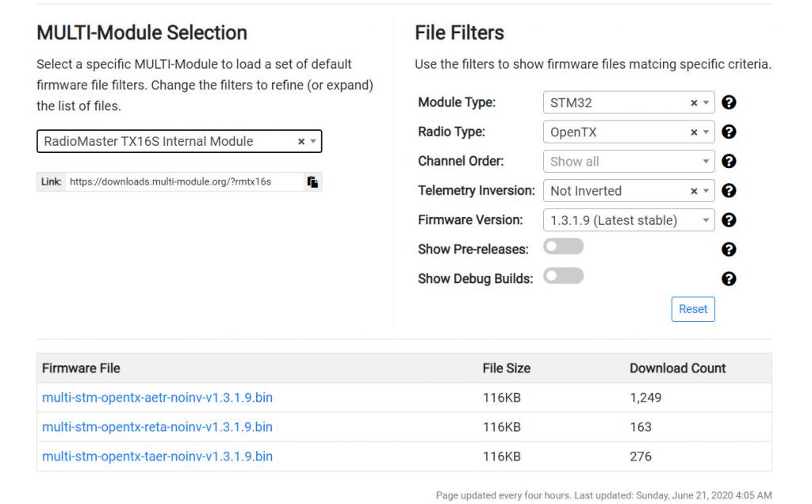
Task: Click the Link URL text field
Action: (x=182, y=181)
